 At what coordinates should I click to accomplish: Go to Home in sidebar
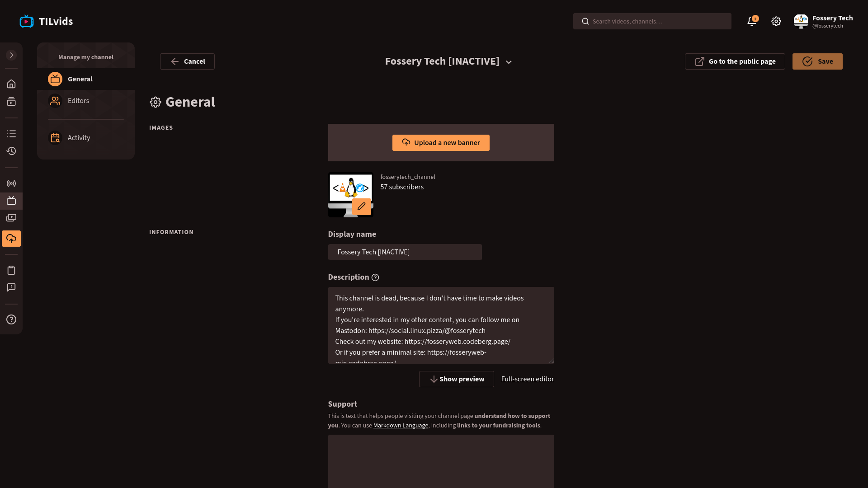[11, 84]
